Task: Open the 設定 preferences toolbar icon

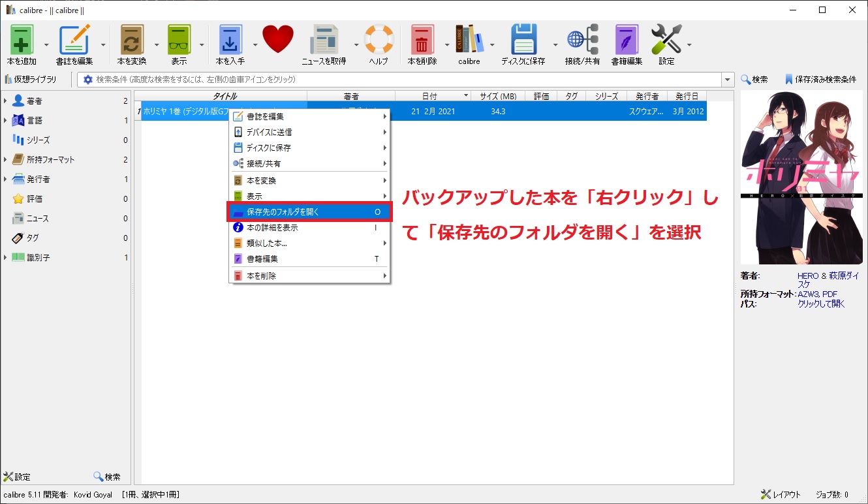Action: click(666, 40)
